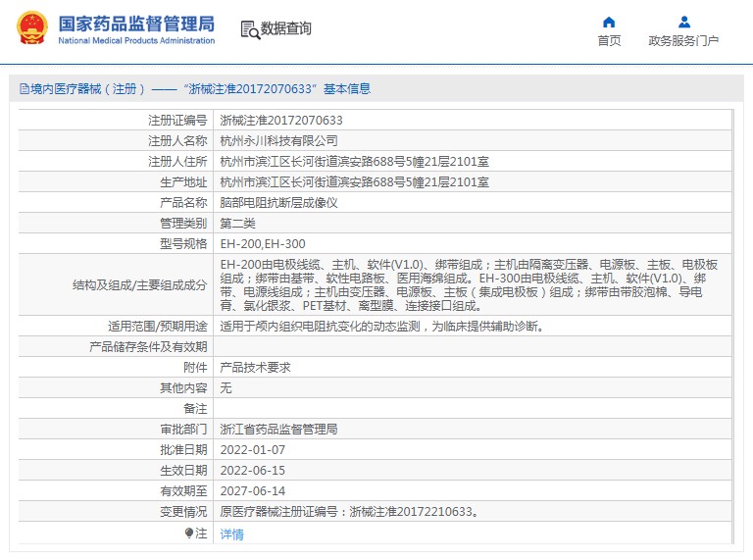Click the 结构及组成 description paragraph

tap(469, 284)
